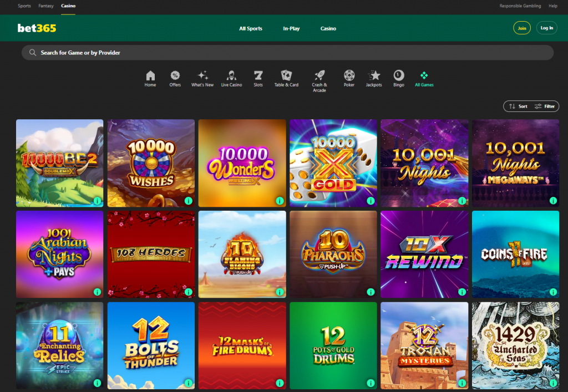568x392 pixels.
Task: Launch 10X Rewind game
Action: point(424,254)
